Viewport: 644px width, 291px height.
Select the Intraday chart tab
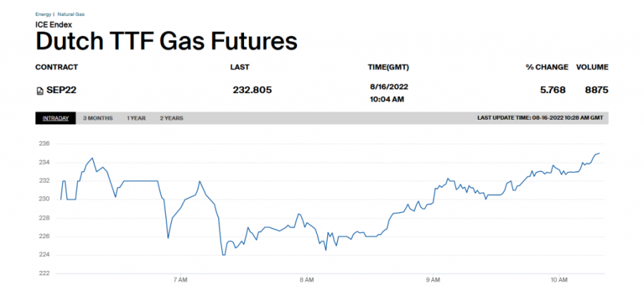coord(56,118)
